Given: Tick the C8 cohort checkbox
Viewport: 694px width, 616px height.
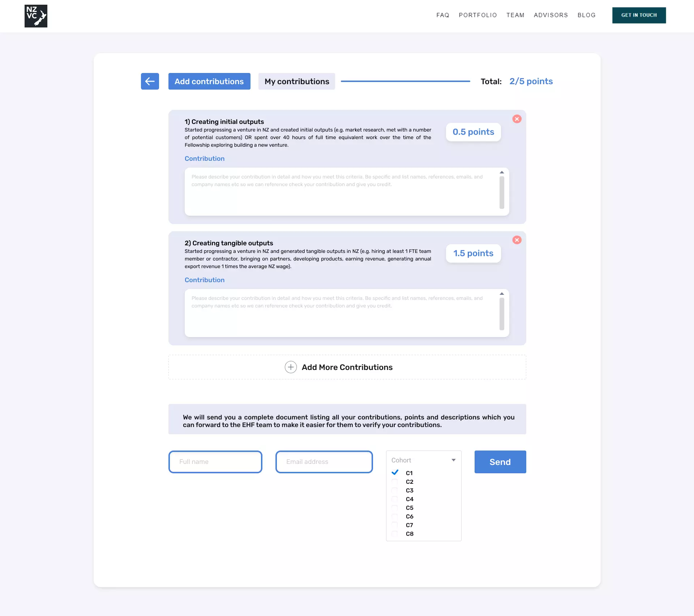Looking at the screenshot, I should coord(395,534).
